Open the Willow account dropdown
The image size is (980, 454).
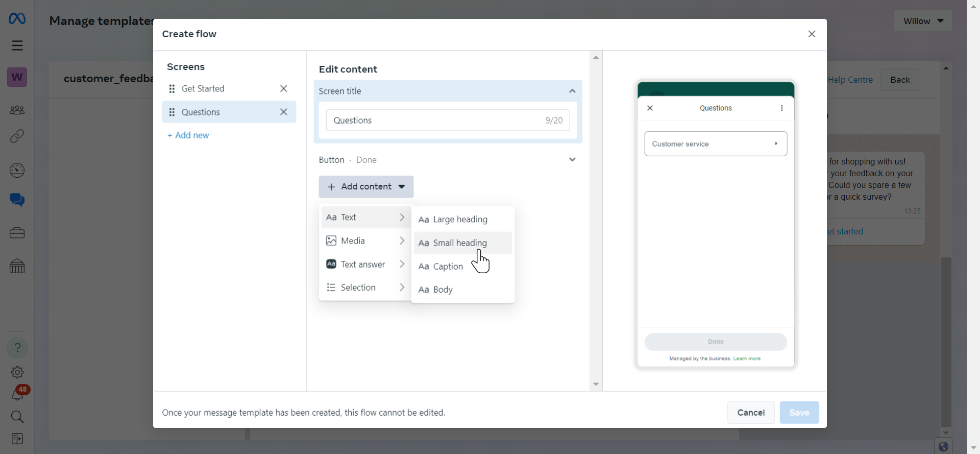(x=923, y=21)
